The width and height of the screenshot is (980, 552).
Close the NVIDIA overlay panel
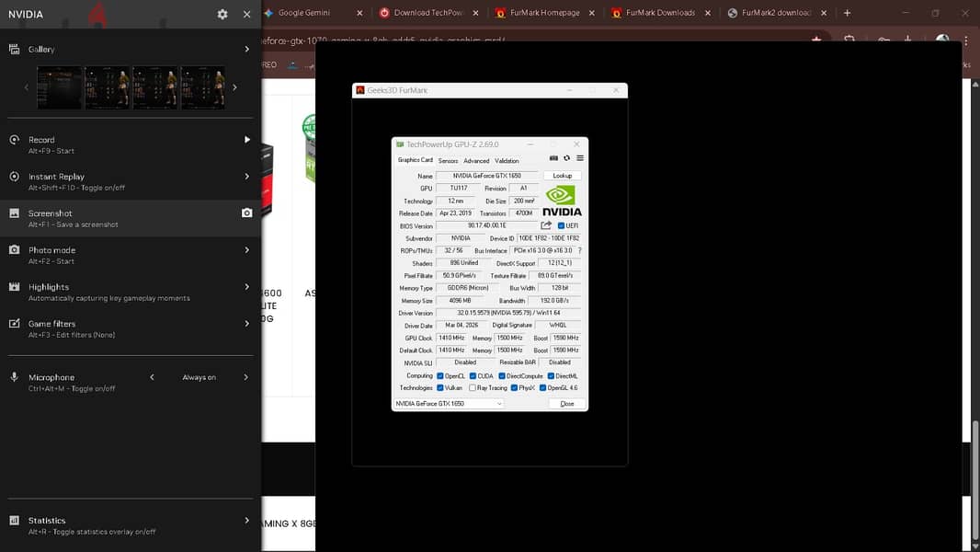247,14
